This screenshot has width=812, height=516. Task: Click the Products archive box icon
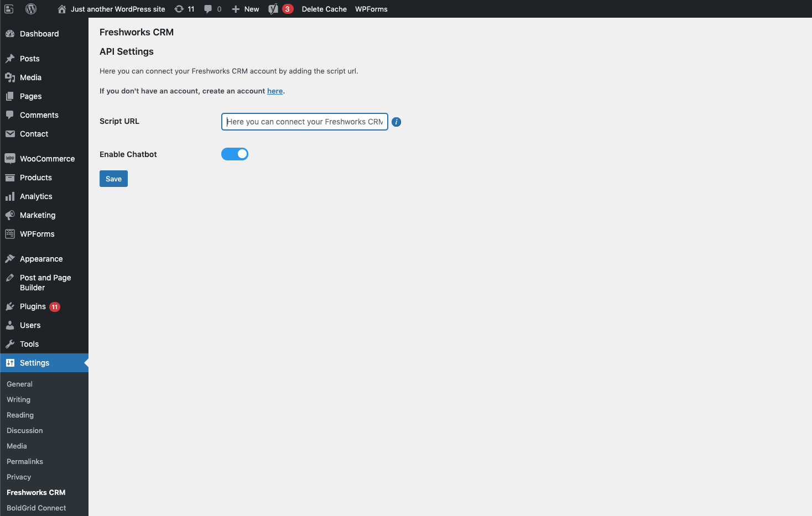10,178
